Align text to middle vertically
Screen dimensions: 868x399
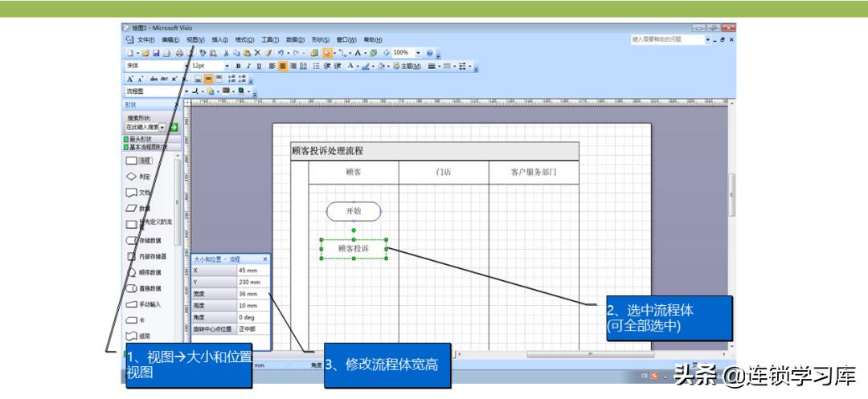tap(207, 79)
